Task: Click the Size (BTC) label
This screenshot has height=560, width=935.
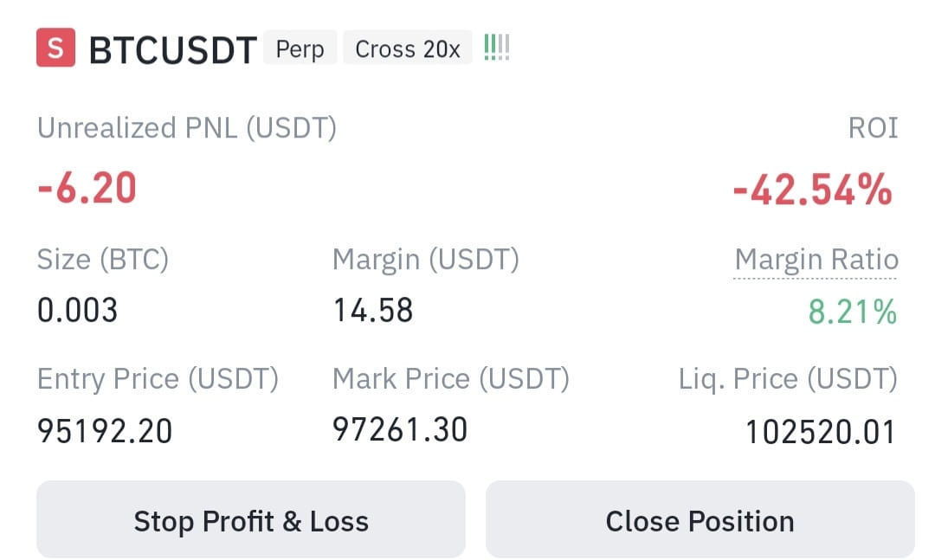Action: (x=102, y=260)
